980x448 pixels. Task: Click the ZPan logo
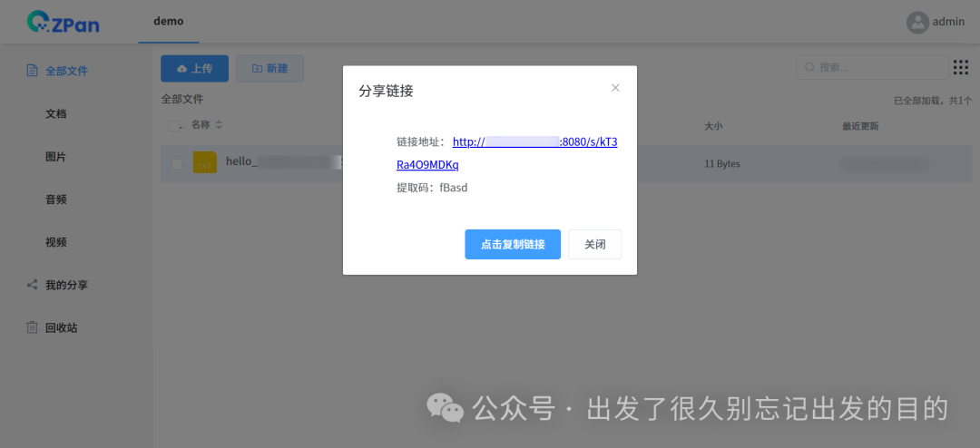click(64, 22)
